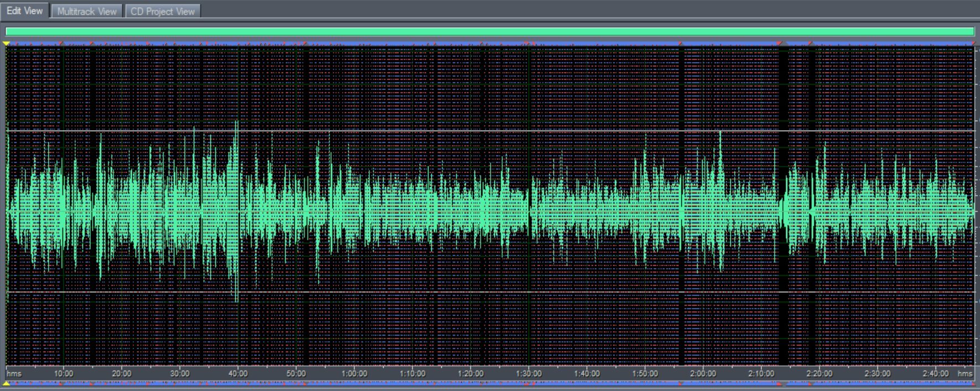Click the yellow start cursor marker at top
Viewport: 980px width, 391px height.
pos(6,43)
